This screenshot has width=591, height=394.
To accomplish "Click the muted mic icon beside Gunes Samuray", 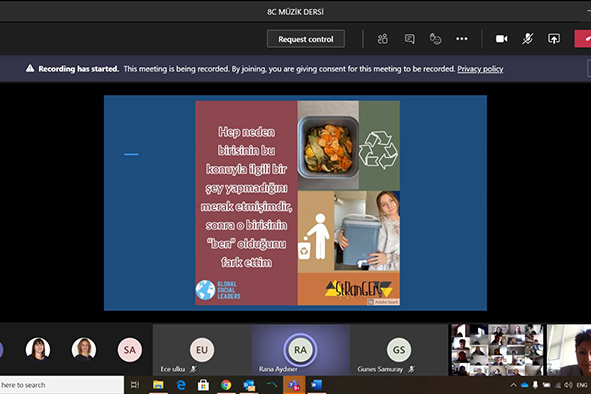I will [411, 369].
